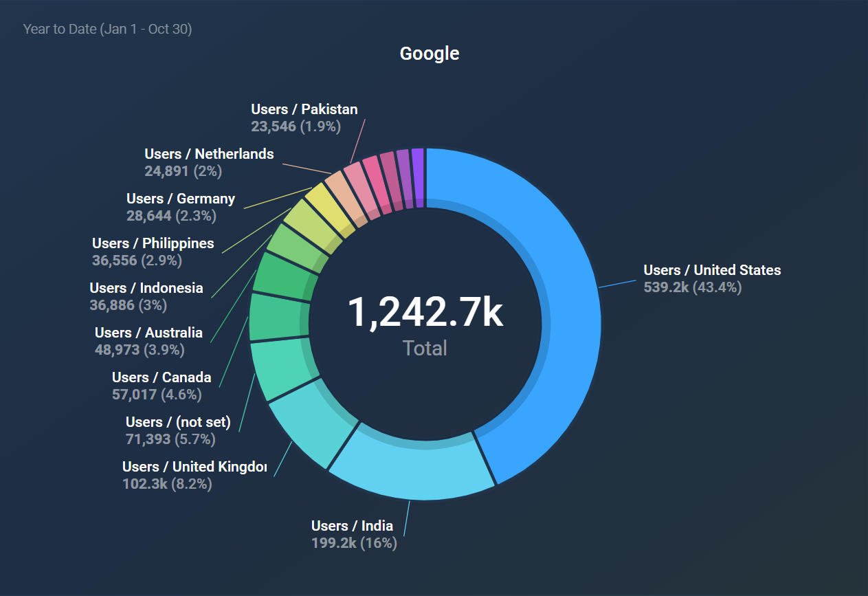This screenshot has height=596, width=868.
Task: Click the Google chart title
Action: click(429, 53)
